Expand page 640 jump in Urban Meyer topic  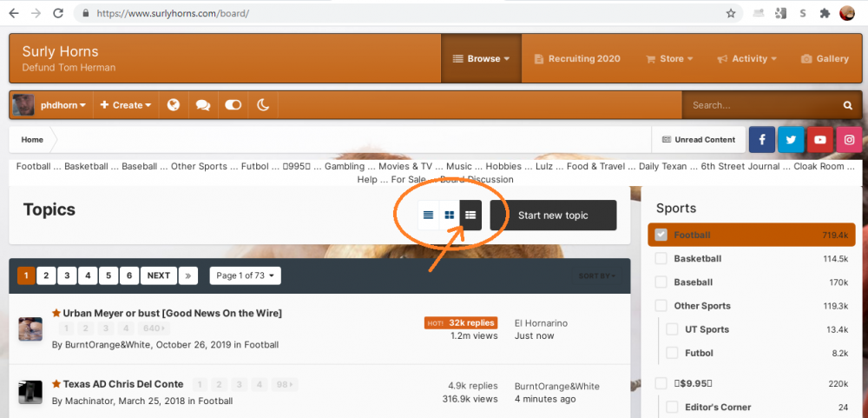tap(154, 328)
